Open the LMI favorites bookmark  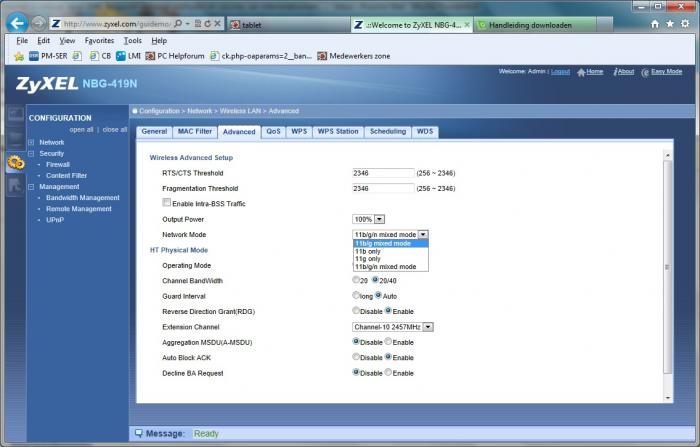click(x=129, y=56)
